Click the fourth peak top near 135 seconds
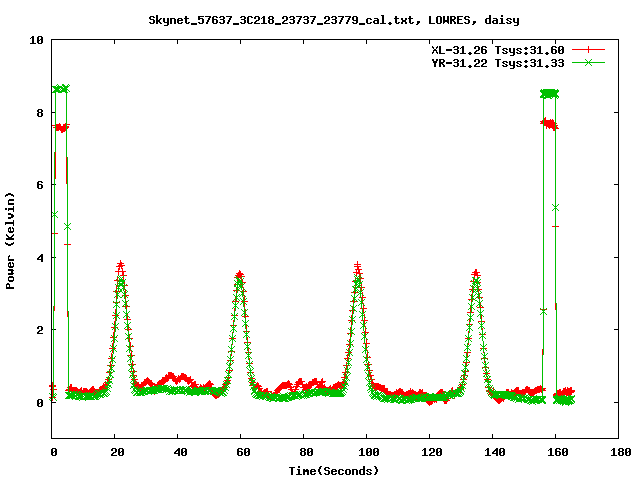The width and height of the screenshot is (640, 480). (x=475, y=273)
